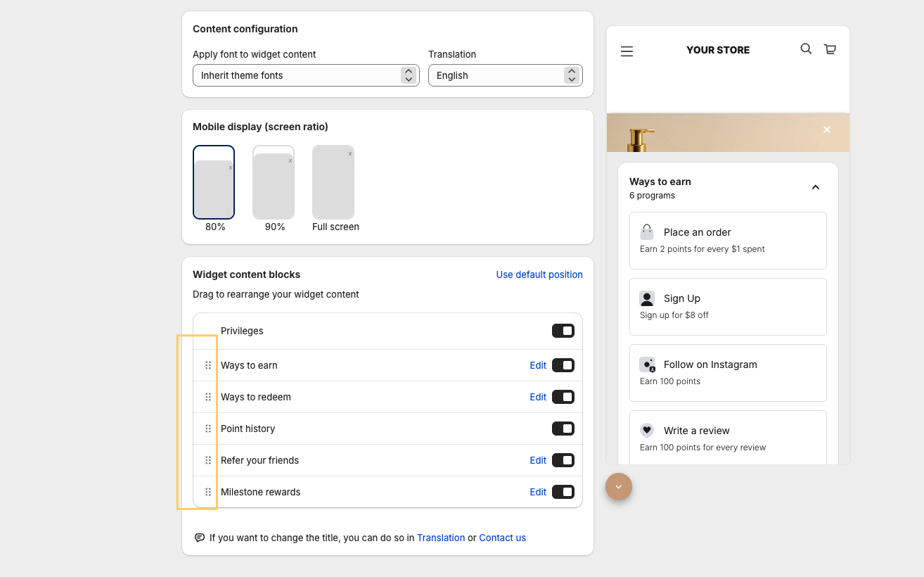Click the round brown chevron launcher button
924x577 pixels.
click(x=619, y=486)
